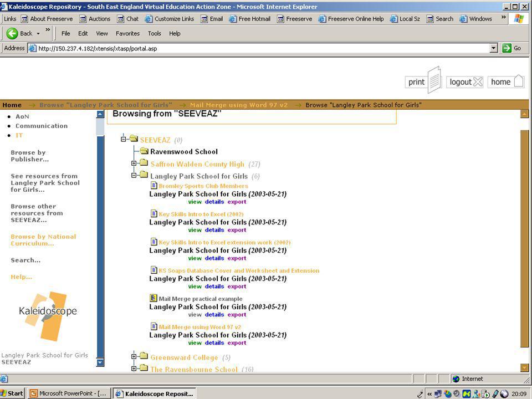Viewport: 532px width, 399px height.
Task: Click the system tray clock
Action: click(x=519, y=393)
